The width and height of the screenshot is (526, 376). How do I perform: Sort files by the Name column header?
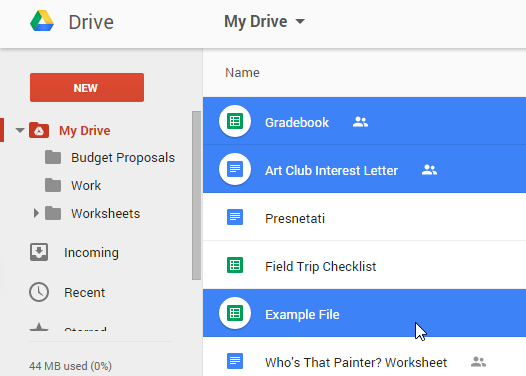click(242, 73)
